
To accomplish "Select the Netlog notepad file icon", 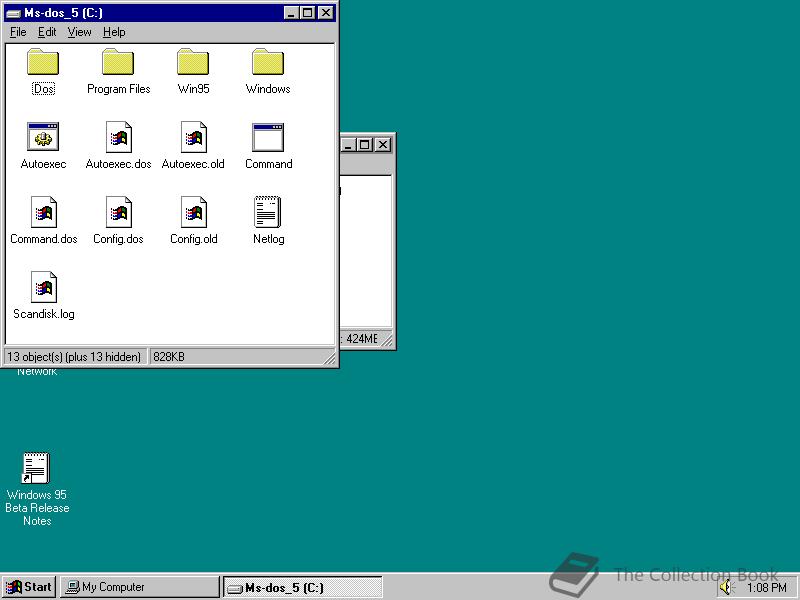I will (x=268, y=212).
